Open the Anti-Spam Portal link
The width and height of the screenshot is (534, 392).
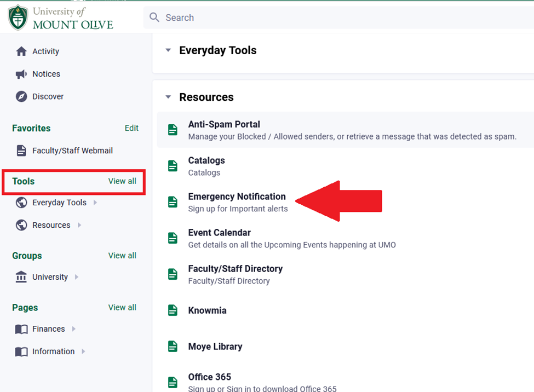(224, 124)
